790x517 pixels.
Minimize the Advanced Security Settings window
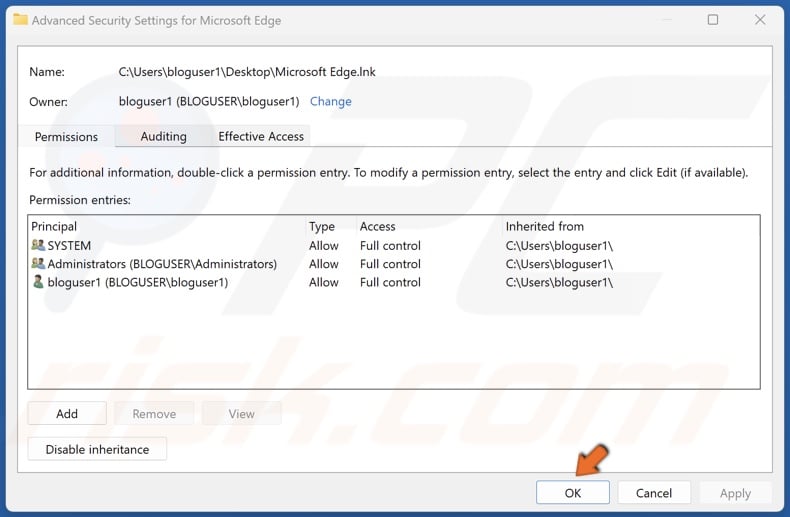click(x=667, y=20)
